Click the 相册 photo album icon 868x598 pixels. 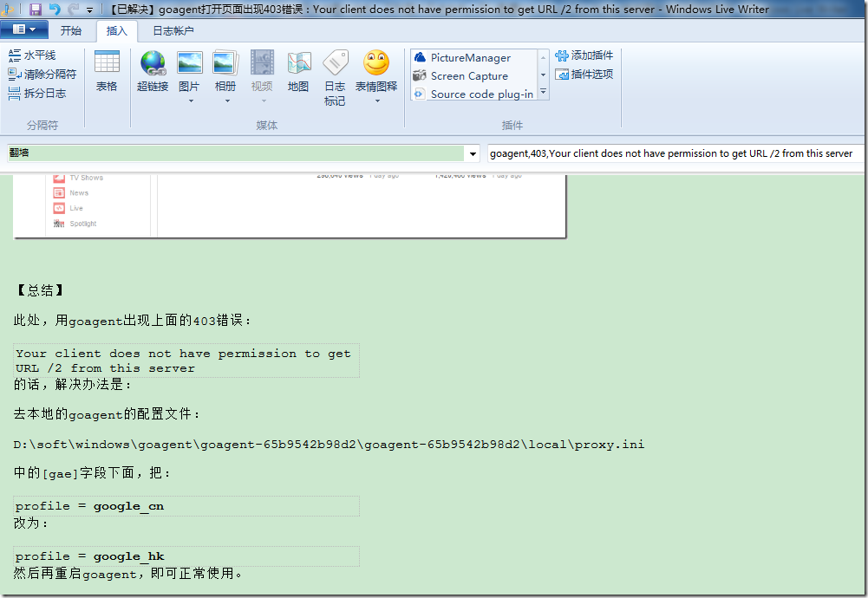click(x=225, y=63)
